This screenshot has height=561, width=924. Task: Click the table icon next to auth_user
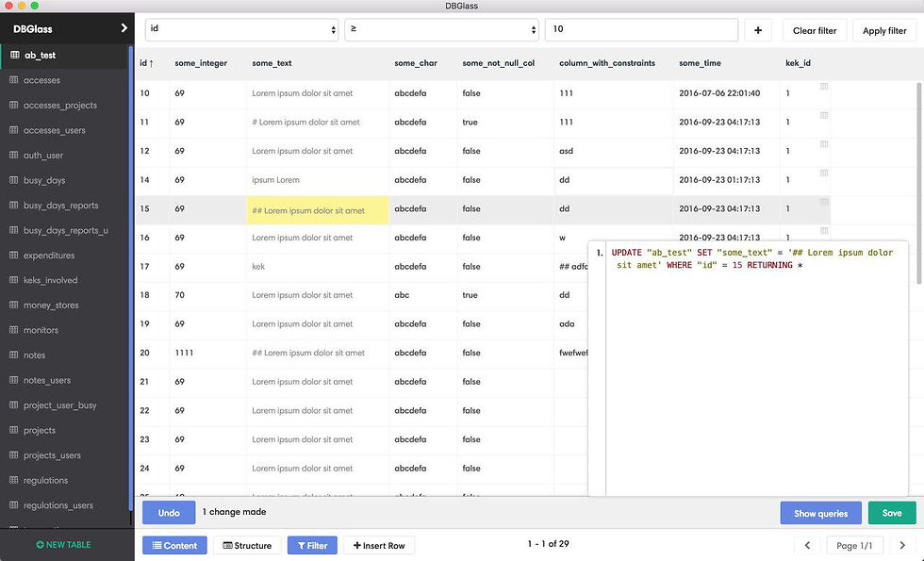click(13, 155)
